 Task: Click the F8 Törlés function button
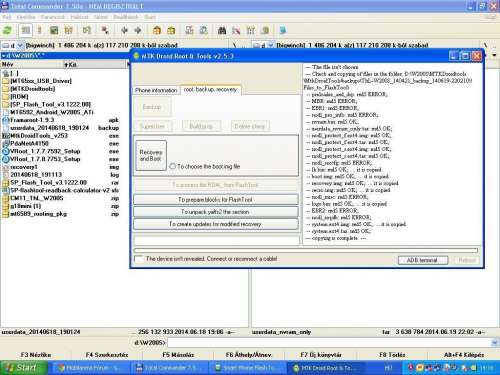tap(392, 355)
